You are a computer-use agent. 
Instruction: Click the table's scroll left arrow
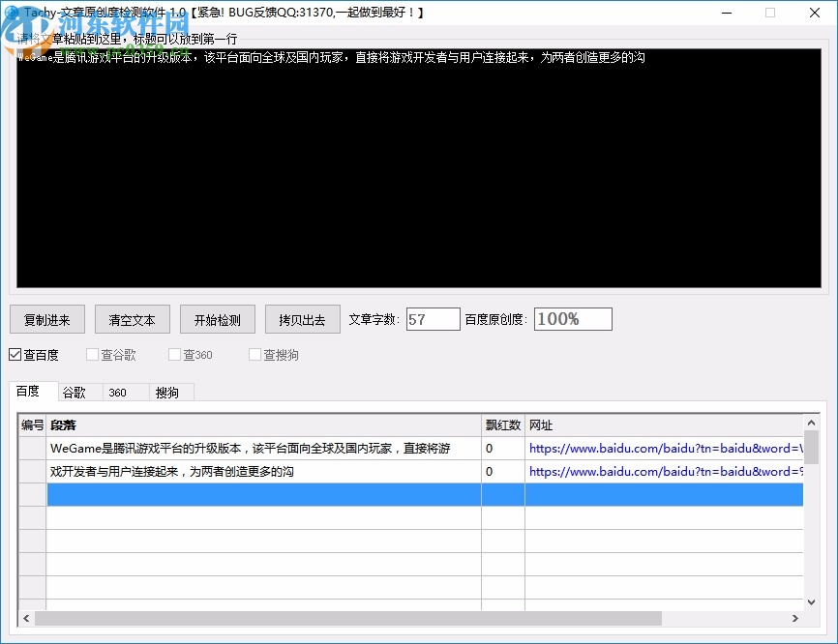coord(26,618)
